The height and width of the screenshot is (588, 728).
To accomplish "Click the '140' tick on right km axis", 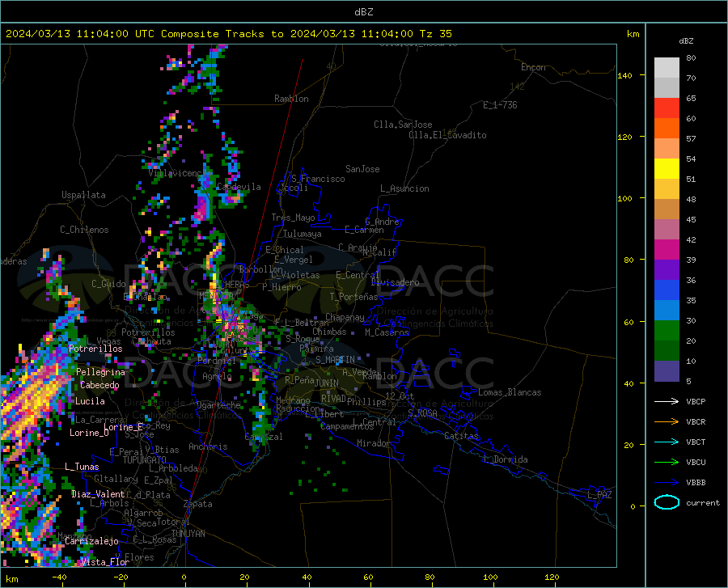I will [625, 75].
